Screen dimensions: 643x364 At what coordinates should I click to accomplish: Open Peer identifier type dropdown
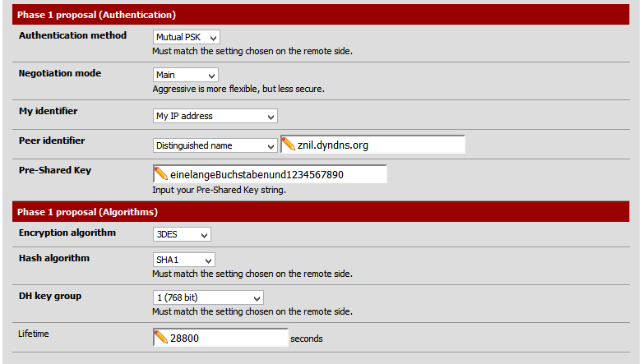click(215, 145)
